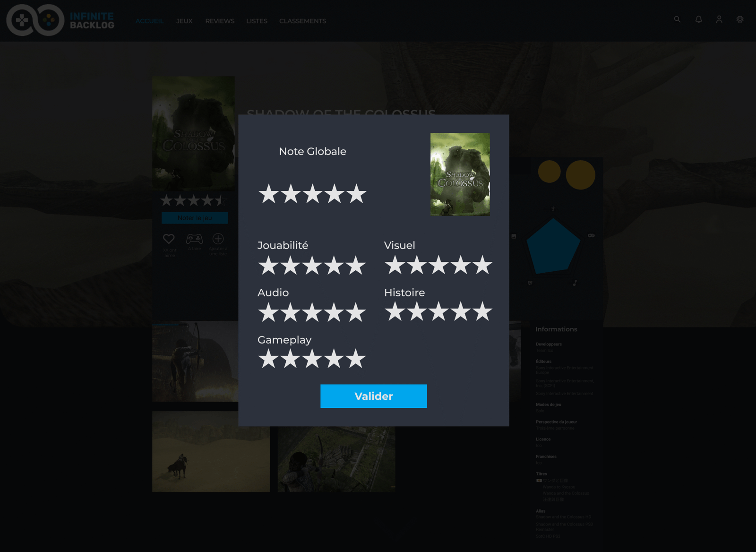The width and height of the screenshot is (756, 552).
Task: Open the user profile icon
Action: pos(719,19)
